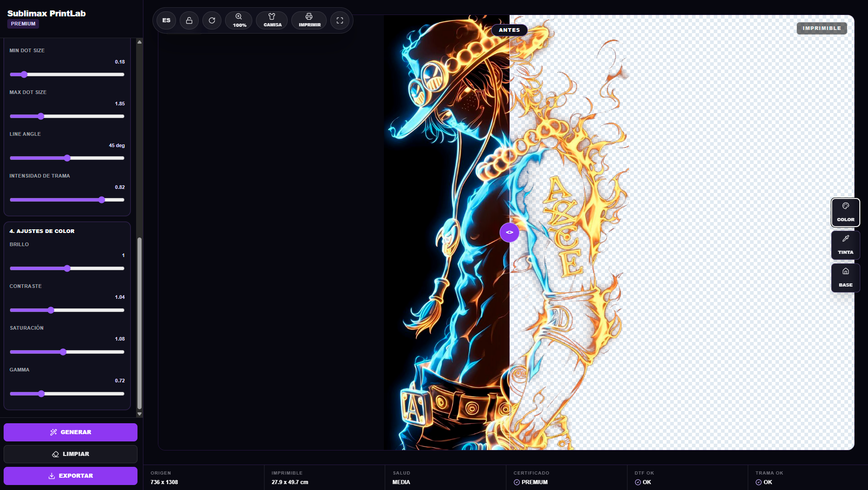This screenshot has height=490, width=868.
Task: Click the Line Angle slider
Action: 67,158
